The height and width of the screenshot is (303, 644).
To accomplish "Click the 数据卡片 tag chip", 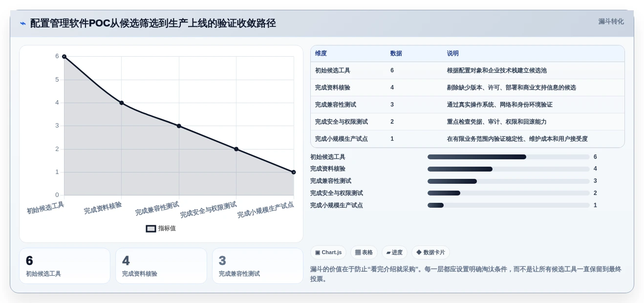I will pos(430,253).
